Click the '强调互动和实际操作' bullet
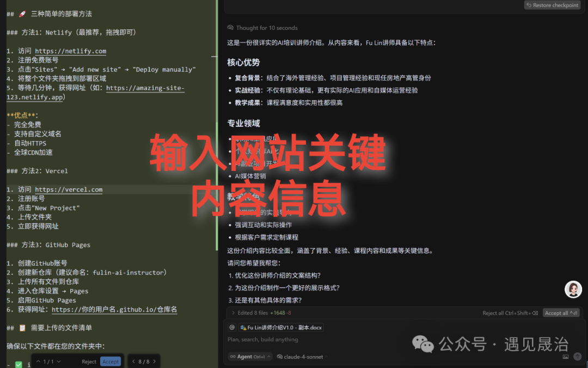 pyautogui.click(x=264, y=225)
